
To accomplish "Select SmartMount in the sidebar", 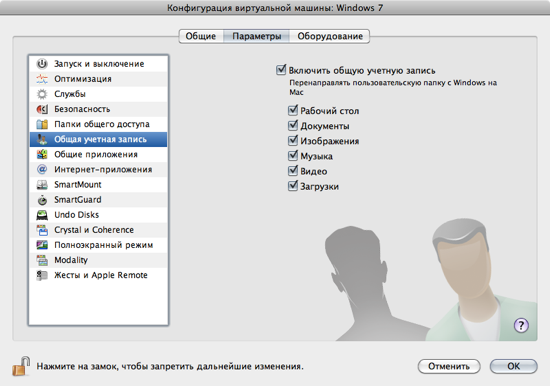I will (x=98, y=185).
